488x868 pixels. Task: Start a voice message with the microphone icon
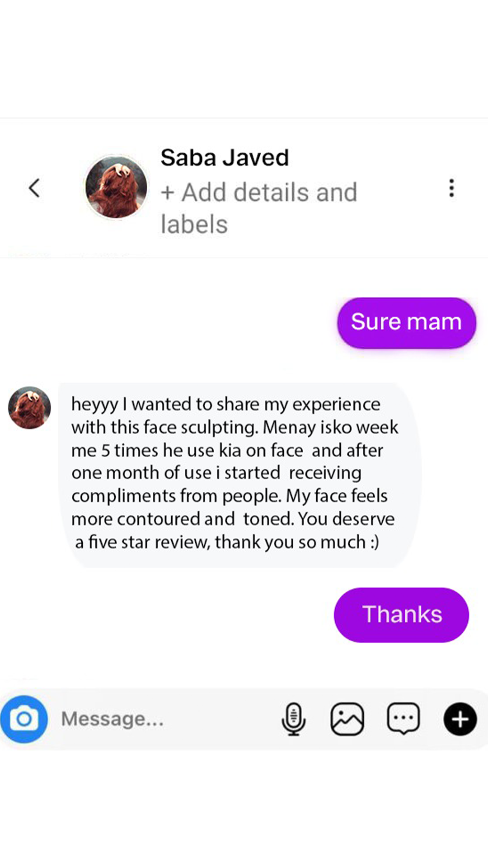pyautogui.click(x=294, y=719)
